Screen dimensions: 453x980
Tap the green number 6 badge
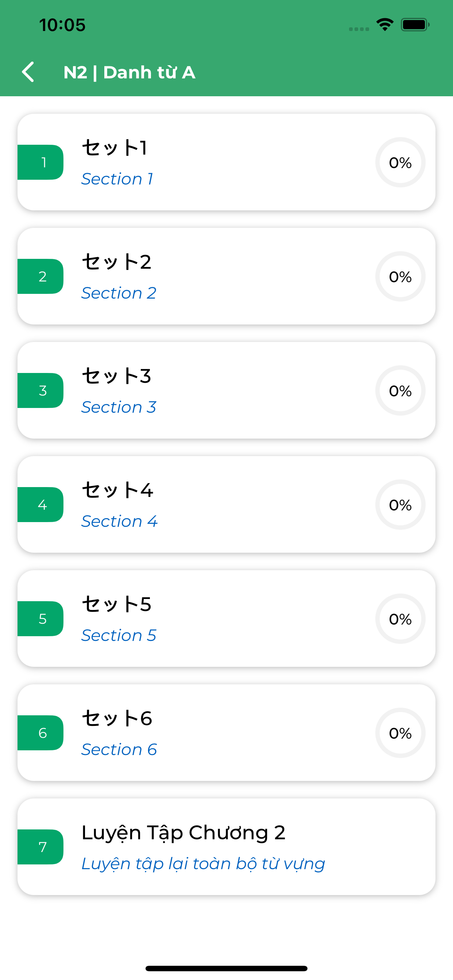click(40, 733)
